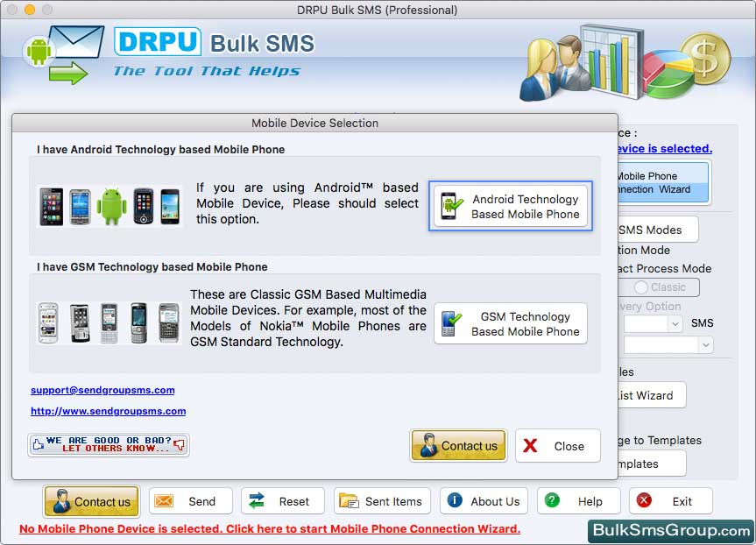Open Sent Items
756x545 pixels.
[382, 501]
